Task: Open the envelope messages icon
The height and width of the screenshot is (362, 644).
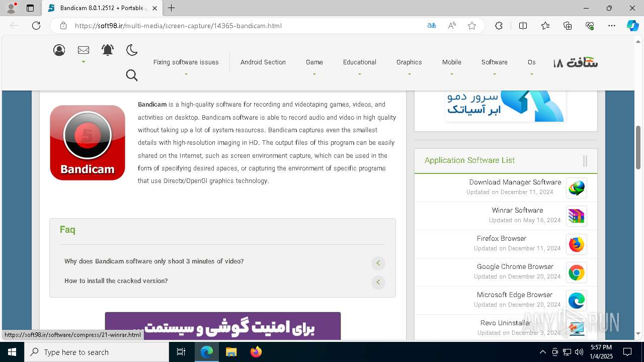Action: 84,50
